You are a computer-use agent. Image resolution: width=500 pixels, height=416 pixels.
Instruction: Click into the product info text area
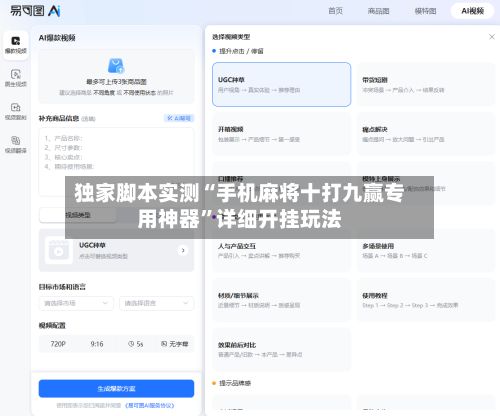coord(116,162)
